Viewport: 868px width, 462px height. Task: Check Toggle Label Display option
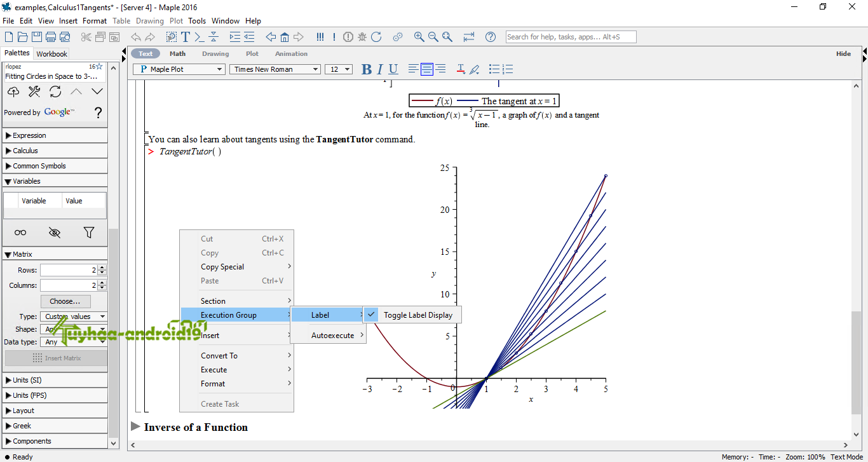(x=412, y=315)
